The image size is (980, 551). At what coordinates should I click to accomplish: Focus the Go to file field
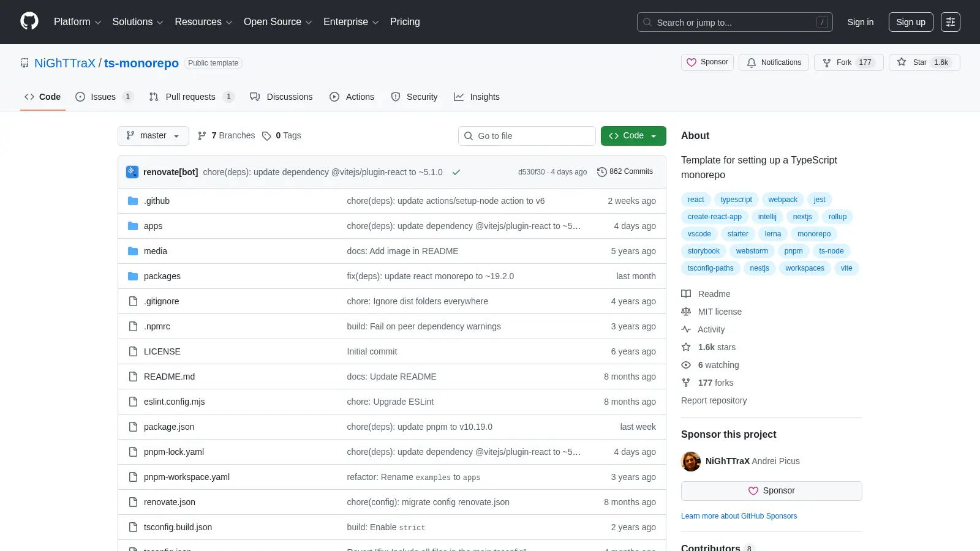[x=527, y=136]
